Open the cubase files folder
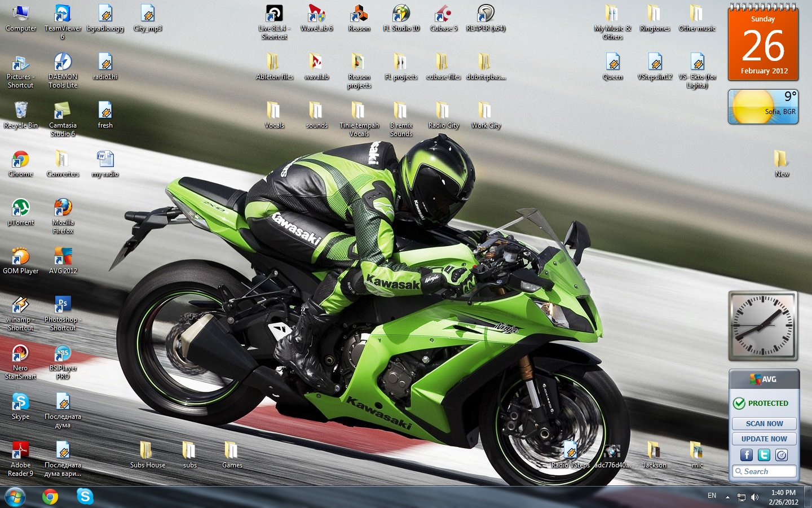This screenshot has width=812, height=508. pos(444,67)
